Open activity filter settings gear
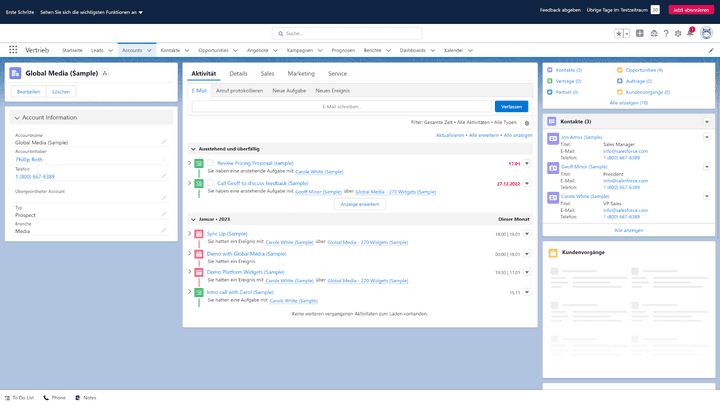 [527, 122]
